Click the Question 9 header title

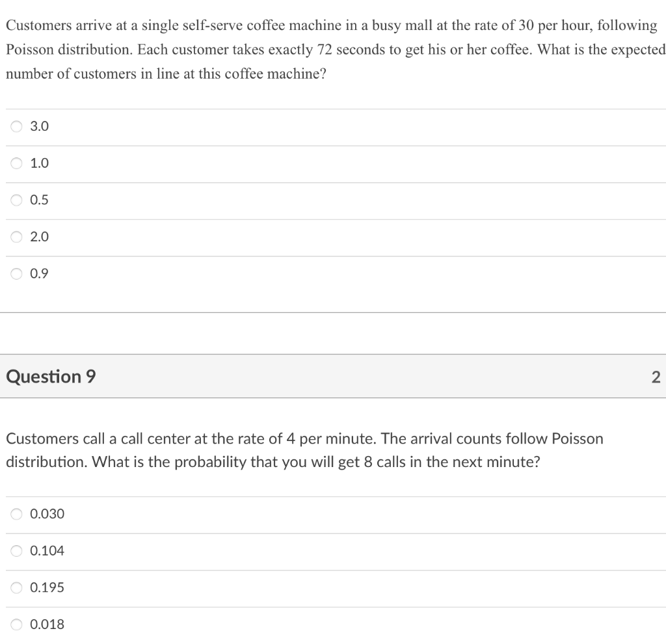pyautogui.click(x=51, y=377)
